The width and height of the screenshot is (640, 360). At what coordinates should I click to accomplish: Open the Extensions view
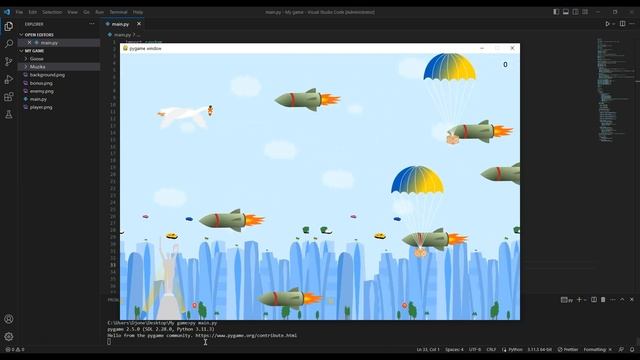point(9,97)
